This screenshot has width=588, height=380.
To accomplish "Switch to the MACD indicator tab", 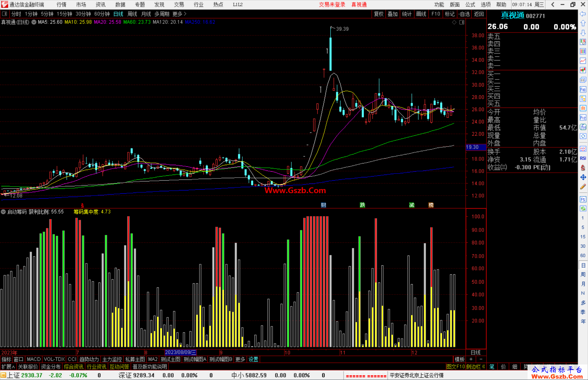I will [34, 359].
